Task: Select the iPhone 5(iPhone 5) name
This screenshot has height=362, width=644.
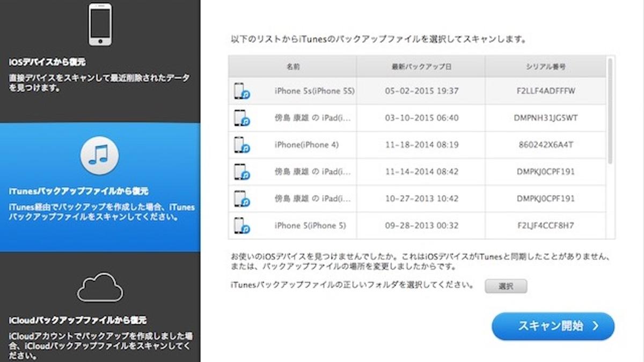Action: 310,226
